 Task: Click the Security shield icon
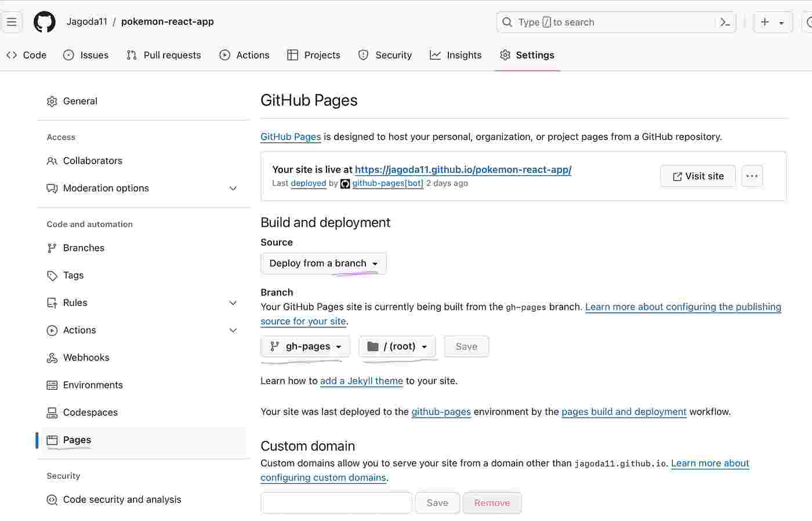pos(364,55)
